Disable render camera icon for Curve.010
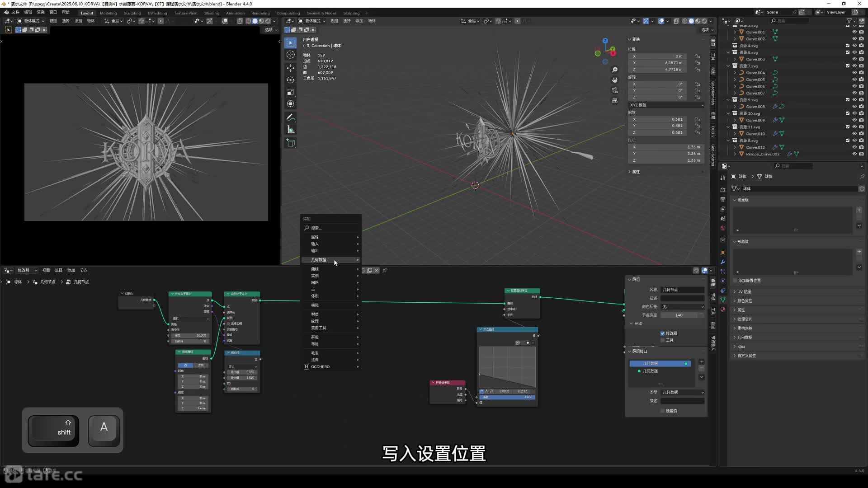Screen dimensions: 868x488 [x=861, y=134]
